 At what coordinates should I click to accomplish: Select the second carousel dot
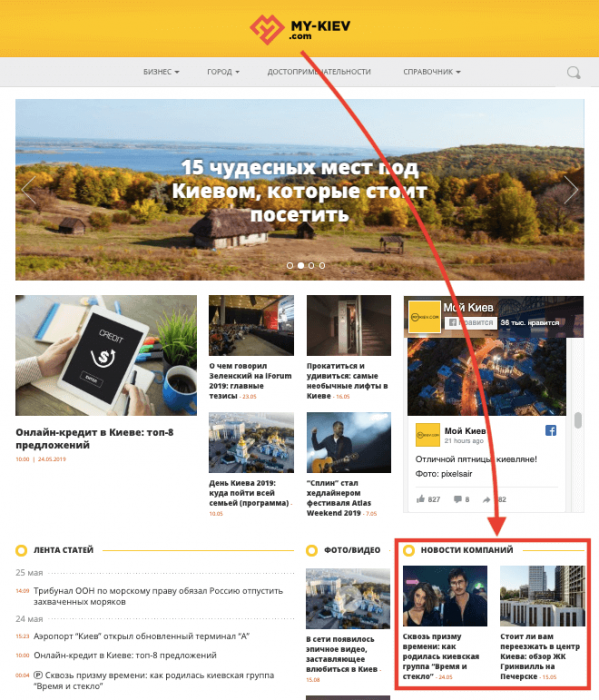pos(301,266)
